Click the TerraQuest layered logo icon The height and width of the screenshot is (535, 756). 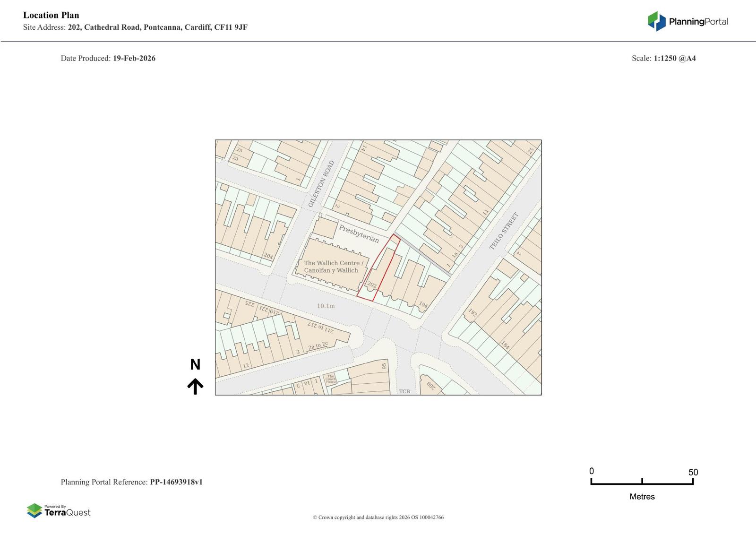[34, 510]
